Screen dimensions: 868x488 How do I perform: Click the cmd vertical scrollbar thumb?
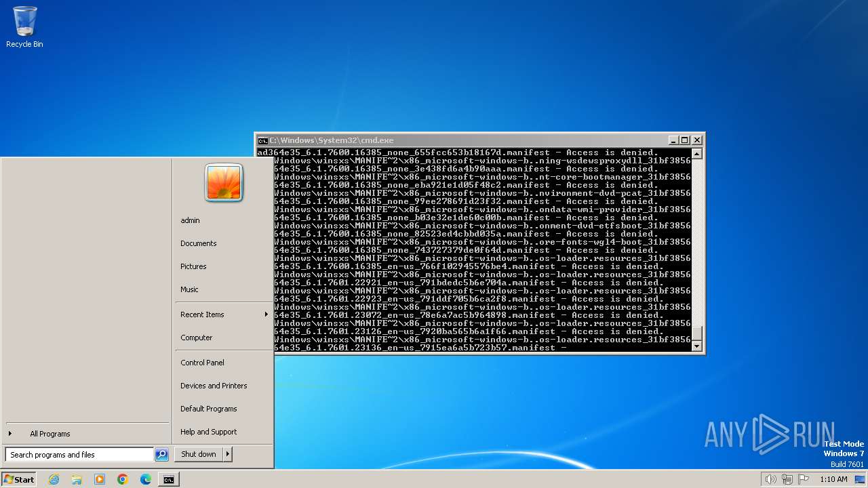point(696,334)
